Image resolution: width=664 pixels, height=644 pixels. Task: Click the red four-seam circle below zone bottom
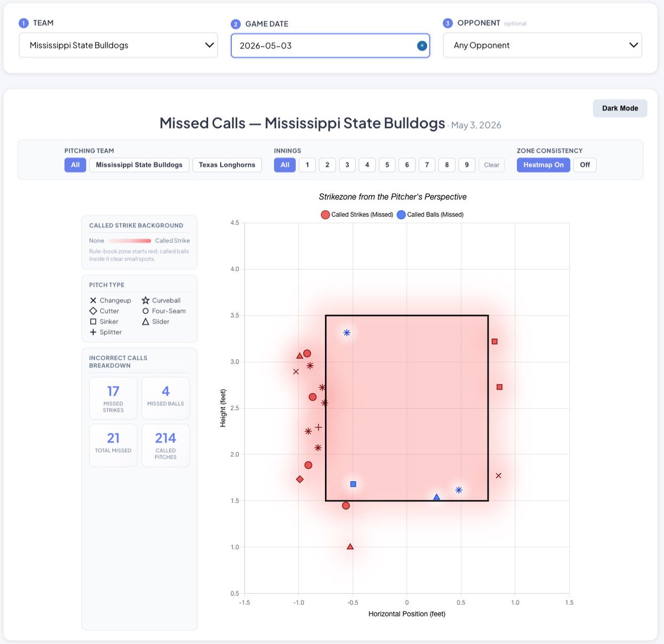coord(346,506)
